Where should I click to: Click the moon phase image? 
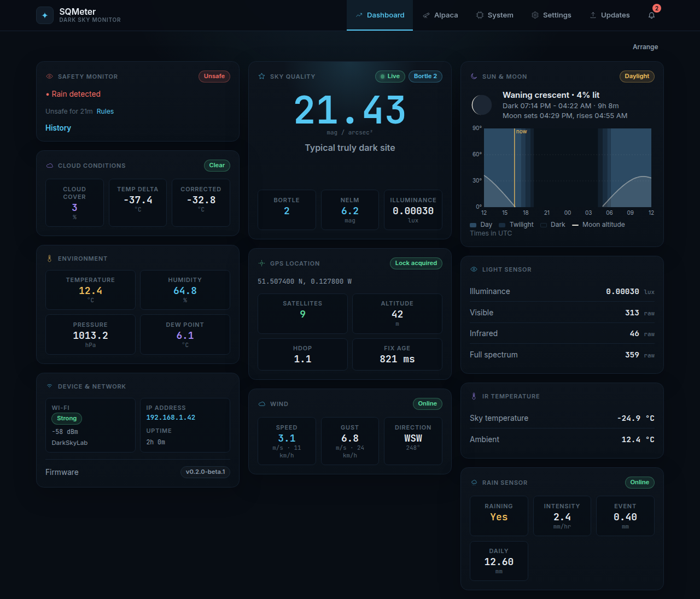pos(482,105)
